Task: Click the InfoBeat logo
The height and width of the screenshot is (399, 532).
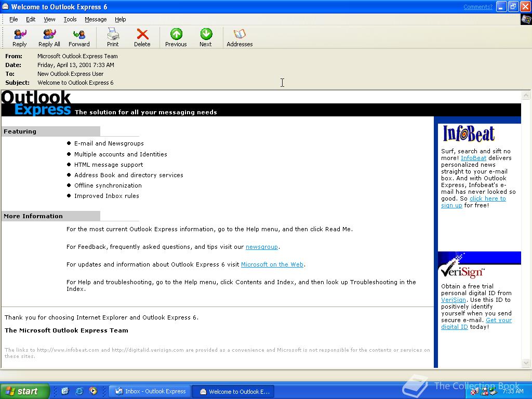Action: (x=469, y=134)
